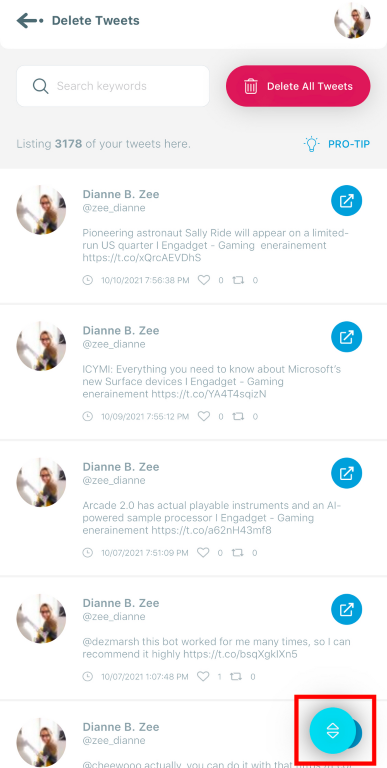Click the Search keywords field
The image size is (387, 768).
pos(113,86)
